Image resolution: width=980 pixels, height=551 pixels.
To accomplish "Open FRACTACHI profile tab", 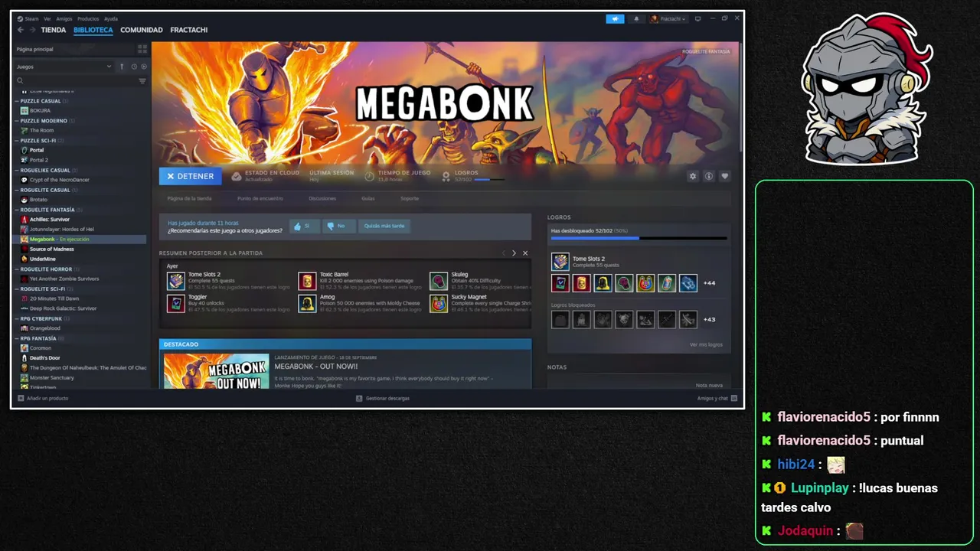I will [x=189, y=30].
